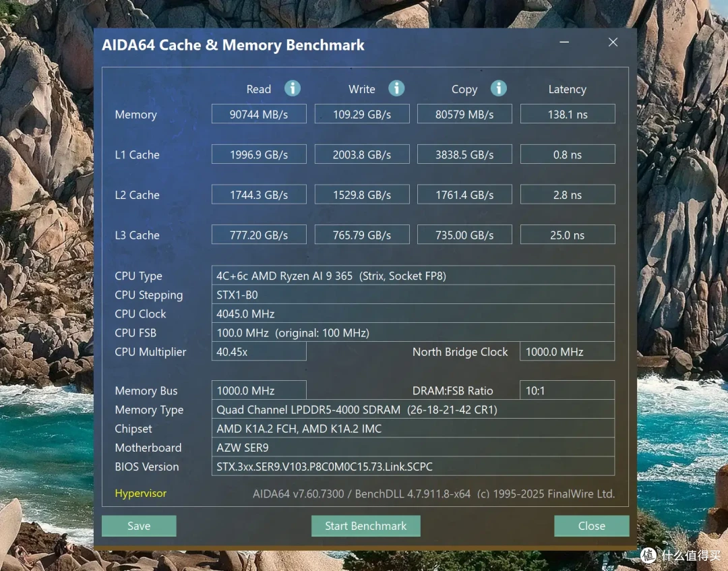
Task: Select L2 Cache Copy 1761.4 GB/s
Action: (464, 195)
